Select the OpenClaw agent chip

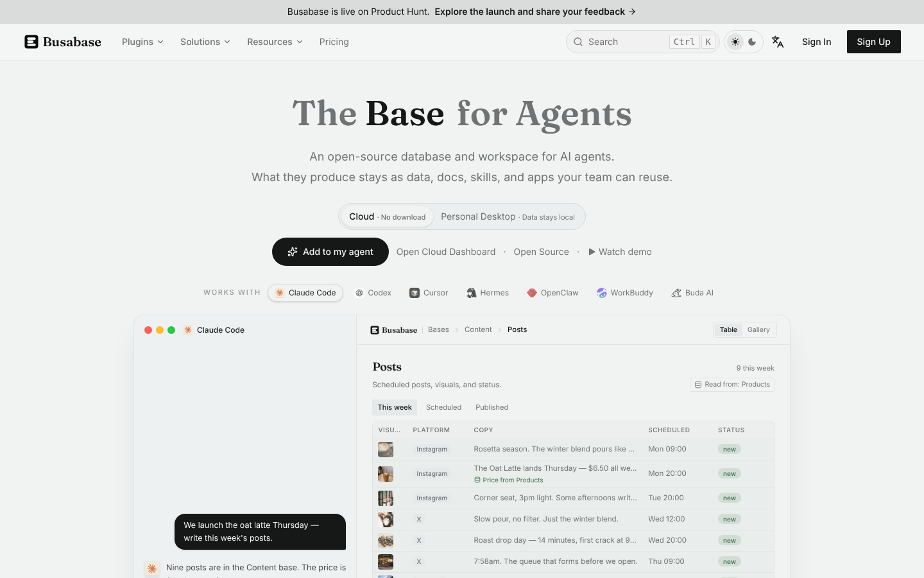coord(552,293)
